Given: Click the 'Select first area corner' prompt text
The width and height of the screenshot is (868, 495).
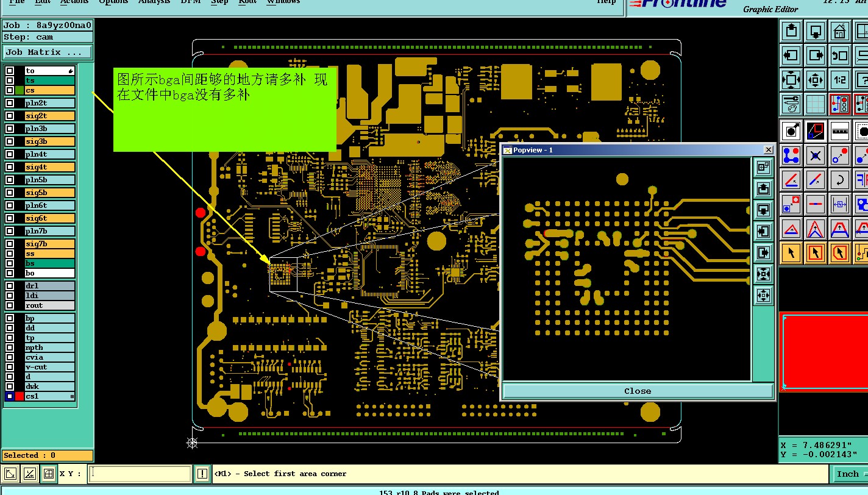Looking at the screenshot, I should (295, 474).
